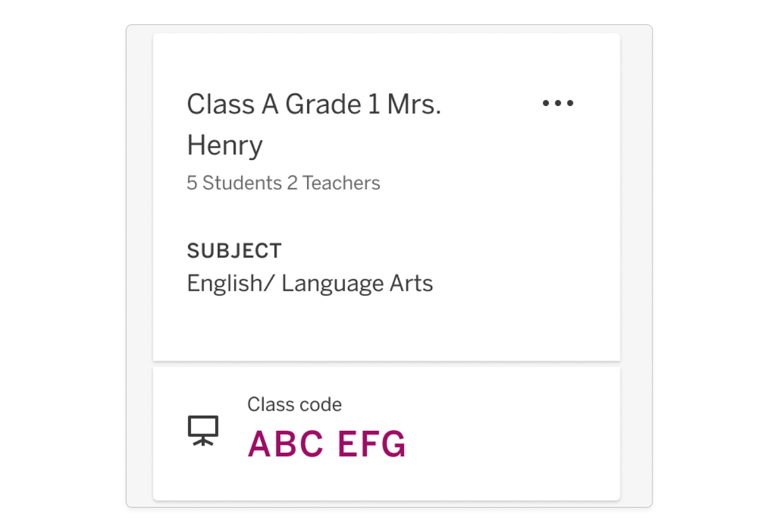778x532 pixels.
Task: Click the 5 Students count
Action: coord(234,183)
